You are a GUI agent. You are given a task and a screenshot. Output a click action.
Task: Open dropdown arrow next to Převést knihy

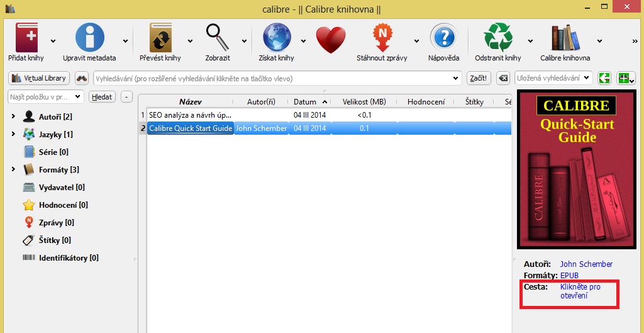190,41
